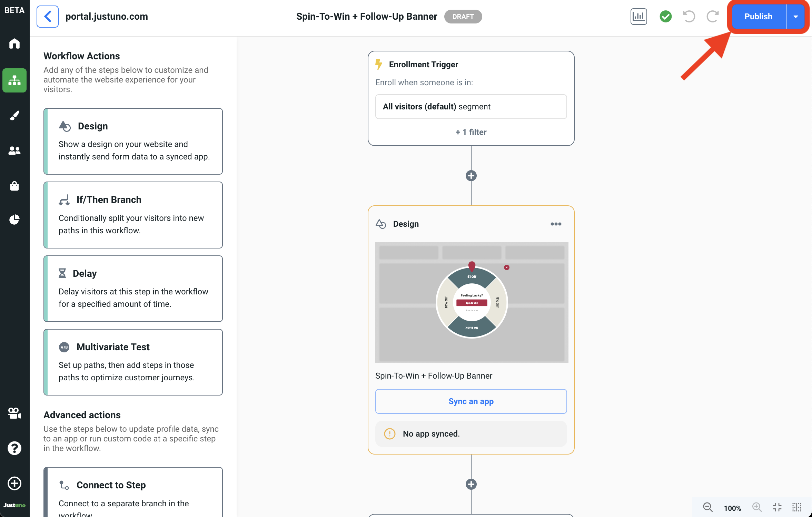Click the redo arrow icon
812x517 pixels.
712,17
